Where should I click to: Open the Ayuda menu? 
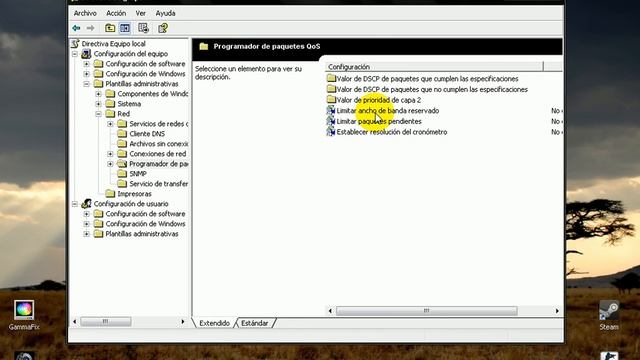(165, 13)
